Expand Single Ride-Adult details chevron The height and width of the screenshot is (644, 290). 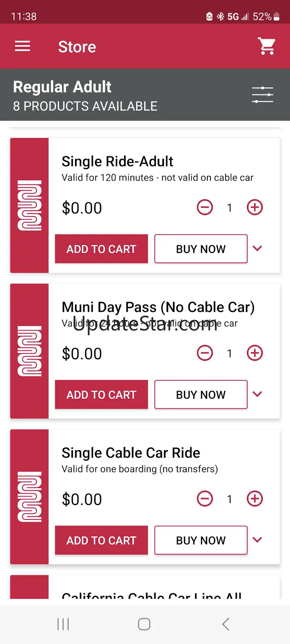point(257,248)
